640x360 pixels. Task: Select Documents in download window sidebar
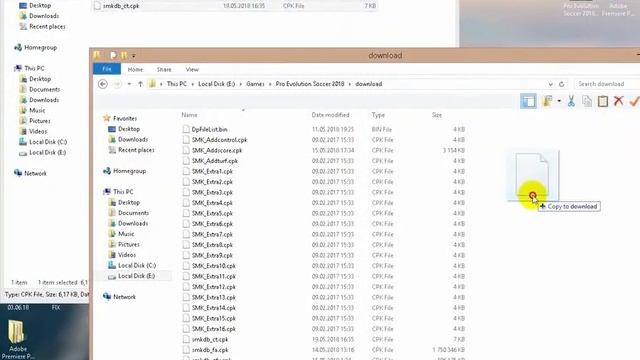pos(133,213)
